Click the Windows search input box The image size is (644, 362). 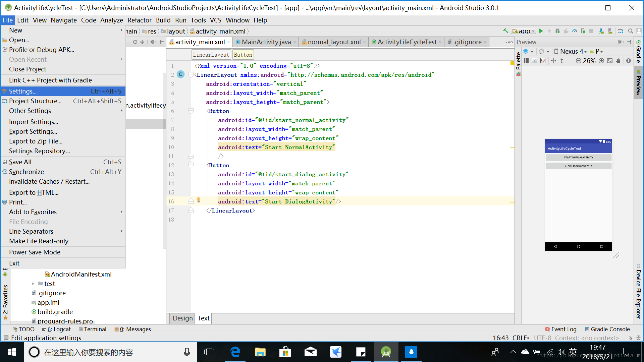click(111, 352)
